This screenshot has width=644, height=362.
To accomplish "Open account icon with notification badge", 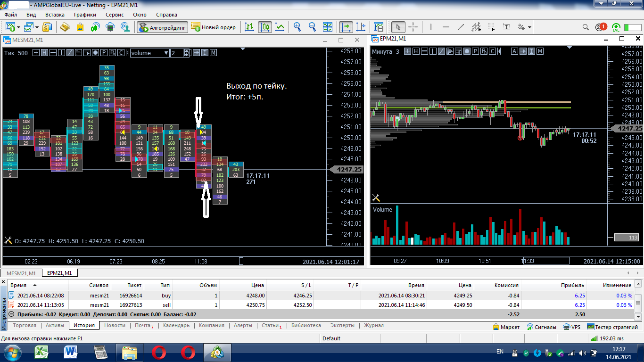I will [601, 27].
